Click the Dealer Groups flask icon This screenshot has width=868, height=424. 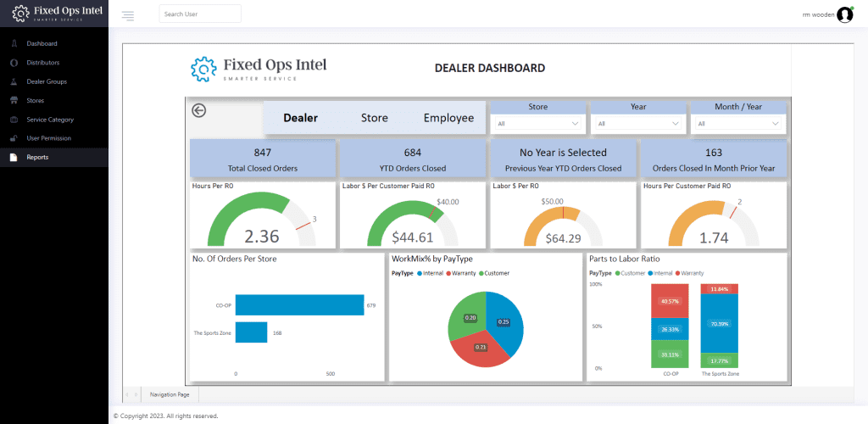14,81
